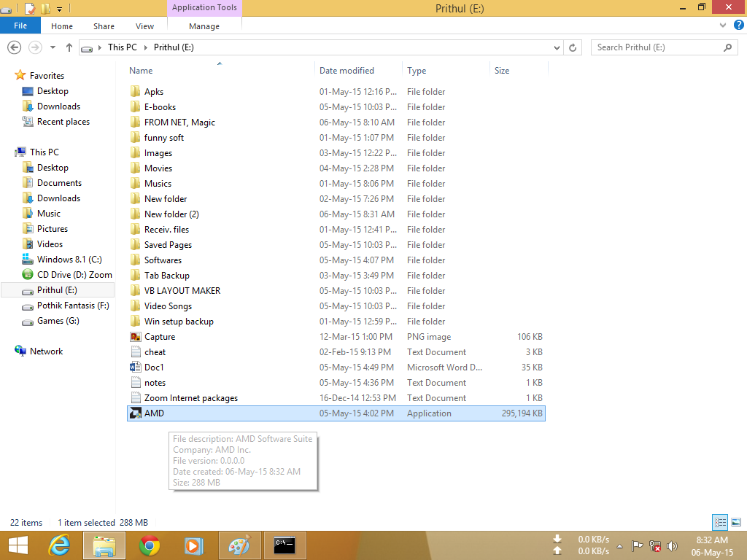The image size is (747, 560).
Task: Open the File ribbon tab
Action: pyautogui.click(x=20, y=26)
